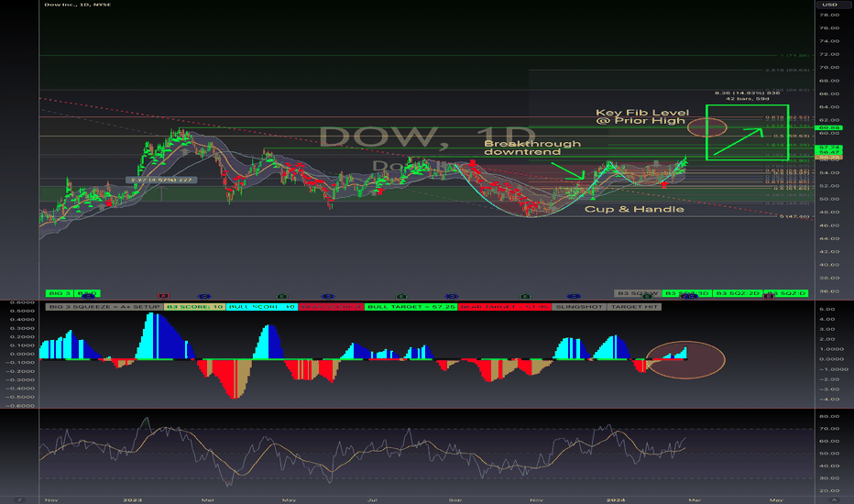Select the 'B3 SQZ:2D' label
Screen dimensions: 854x504
pyautogui.click(x=738, y=293)
